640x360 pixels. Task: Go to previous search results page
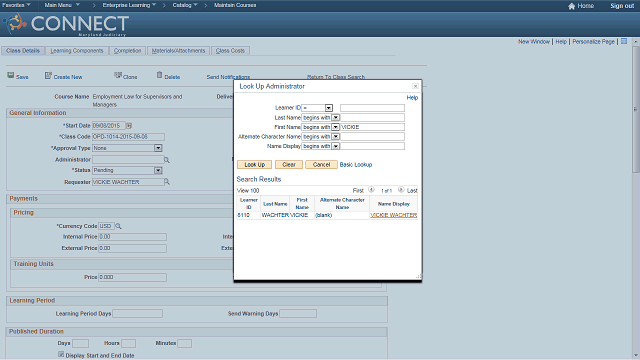coord(371,190)
